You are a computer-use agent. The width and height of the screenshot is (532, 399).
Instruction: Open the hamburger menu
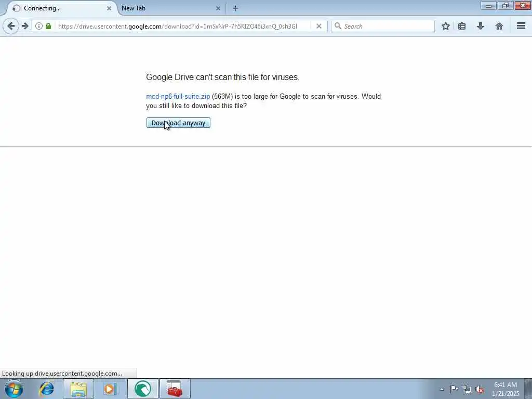pos(521,26)
